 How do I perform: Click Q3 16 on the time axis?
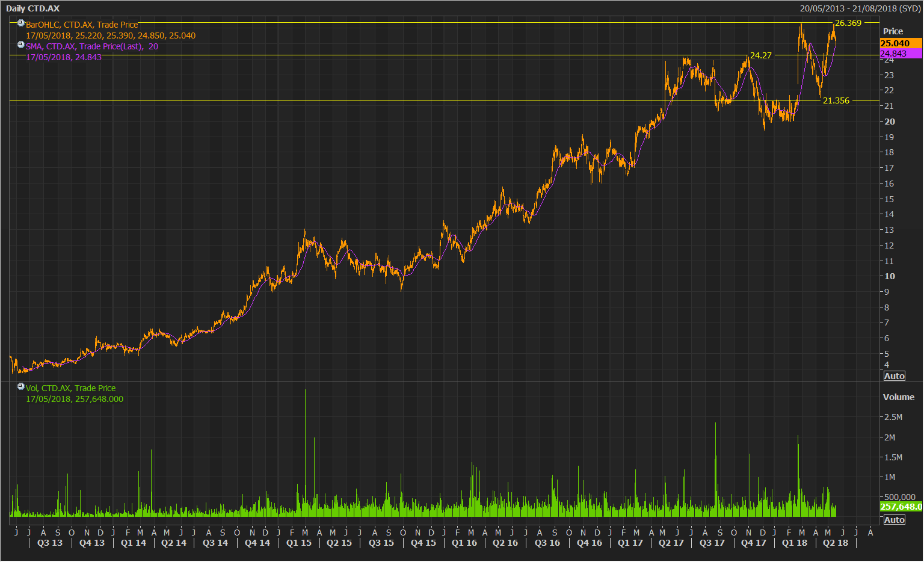click(547, 543)
